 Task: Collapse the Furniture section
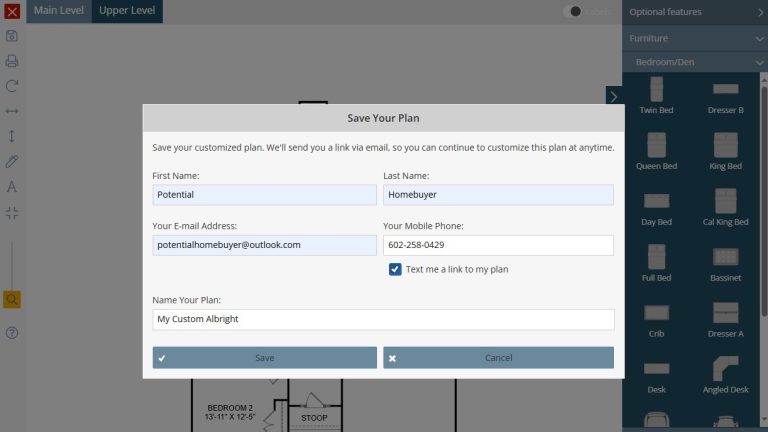[695, 38]
